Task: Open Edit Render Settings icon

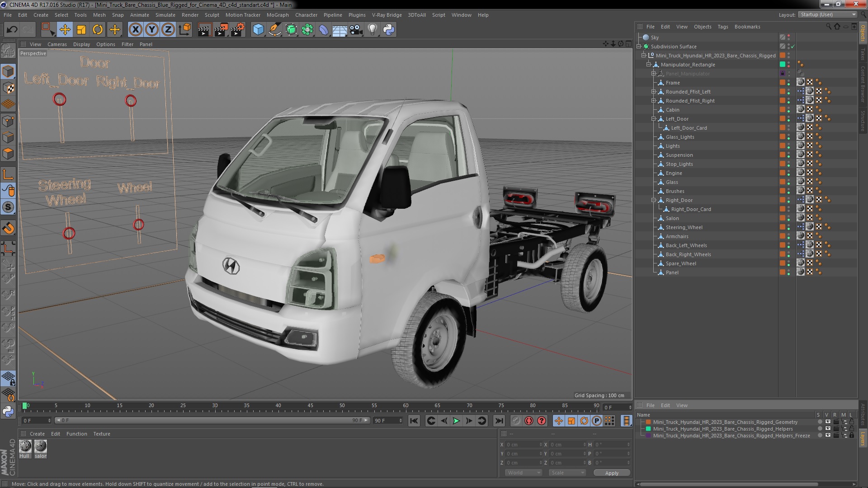Action: (x=238, y=30)
